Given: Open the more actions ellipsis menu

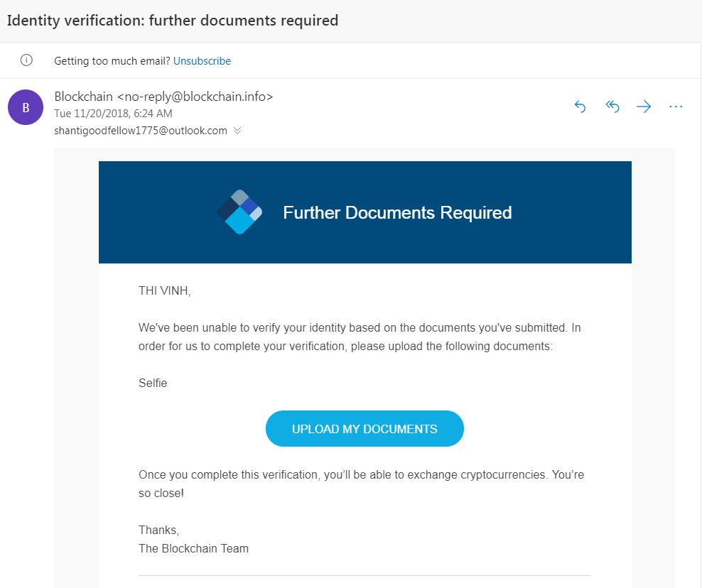Looking at the screenshot, I should (x=676, y=107).
